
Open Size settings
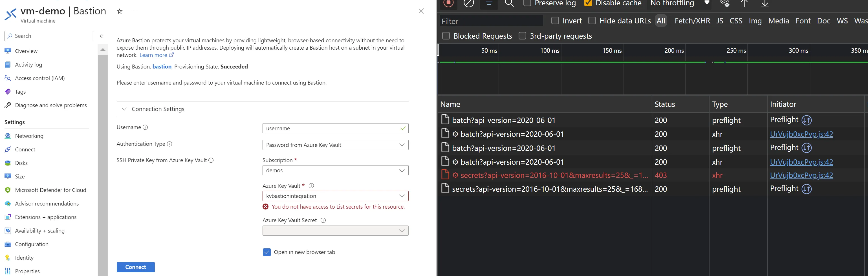[x=19, y=176]
